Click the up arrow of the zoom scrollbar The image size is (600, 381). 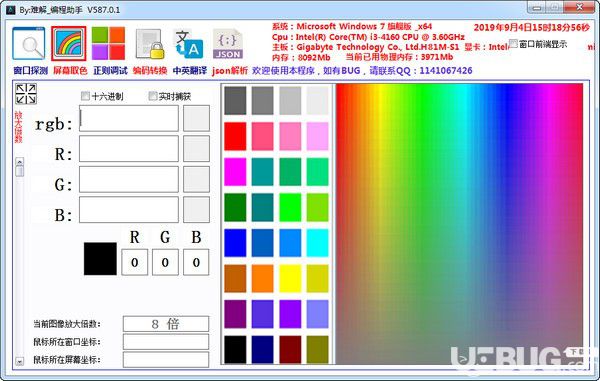click(20, 161)
